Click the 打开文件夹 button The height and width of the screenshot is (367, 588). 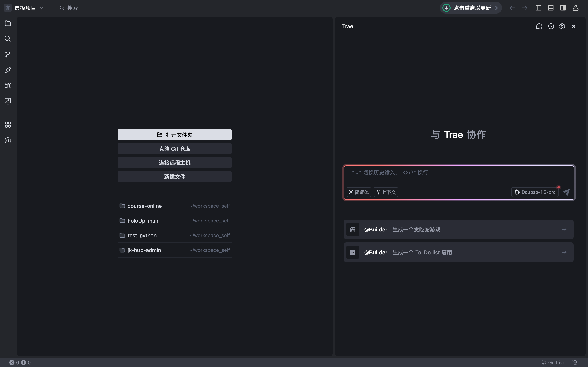(174, 135)
